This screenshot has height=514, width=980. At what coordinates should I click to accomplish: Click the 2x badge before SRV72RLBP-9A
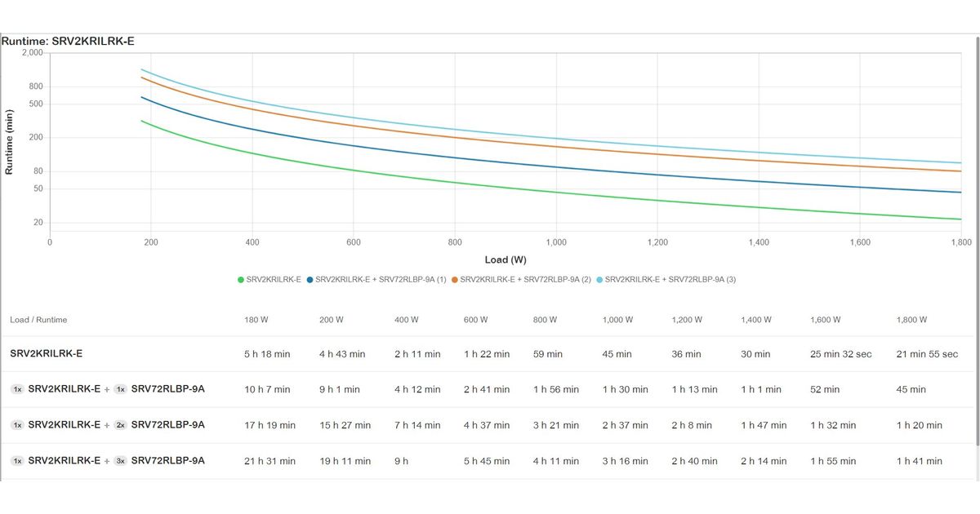tap(120, 425)
